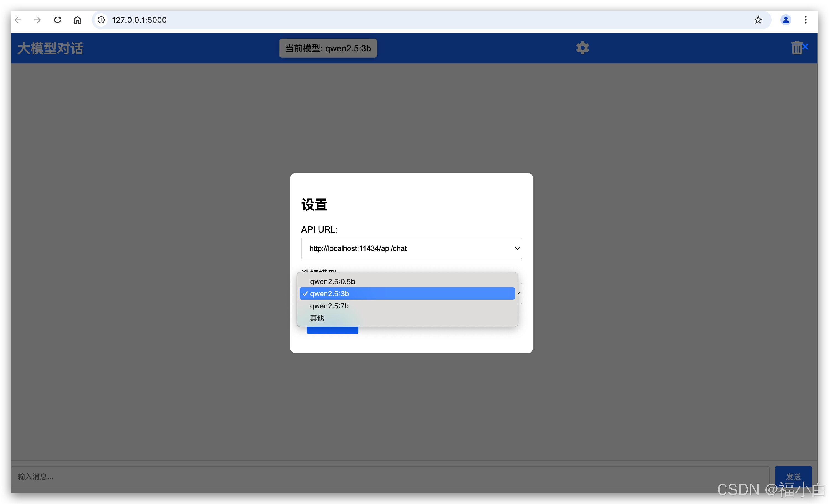
Task: Clear chat with the trash icon
Action: pyautogui.click(x=797, y=48)
